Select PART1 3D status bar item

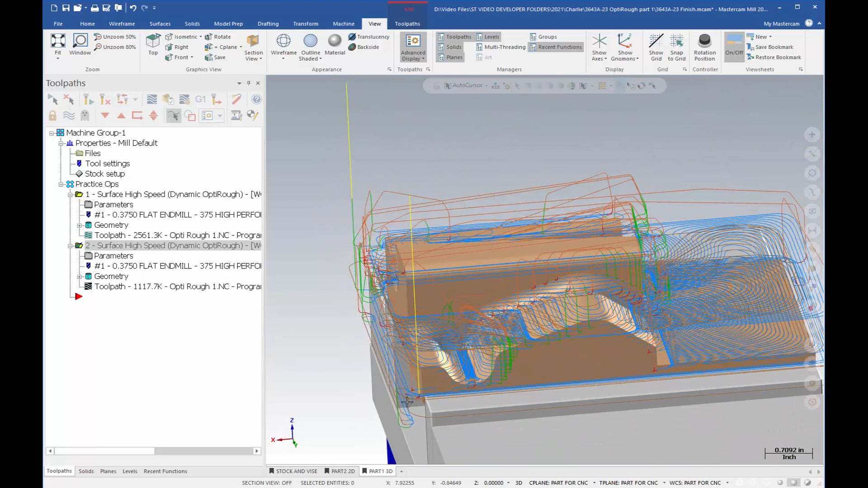coord(378,471)
